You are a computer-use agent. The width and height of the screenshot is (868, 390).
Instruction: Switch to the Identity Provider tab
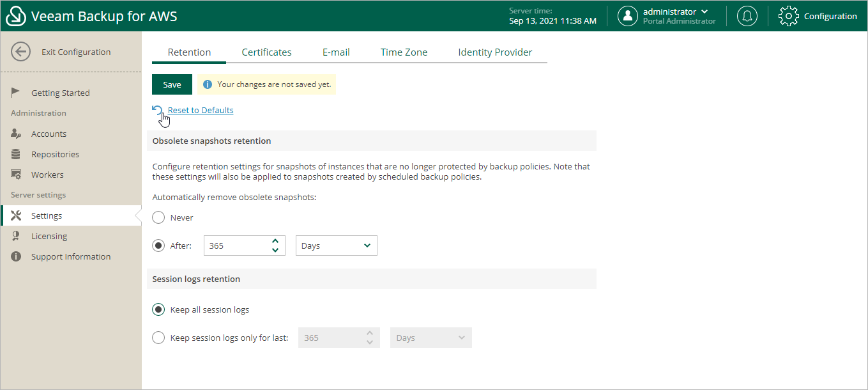click(x=495, y=52)
